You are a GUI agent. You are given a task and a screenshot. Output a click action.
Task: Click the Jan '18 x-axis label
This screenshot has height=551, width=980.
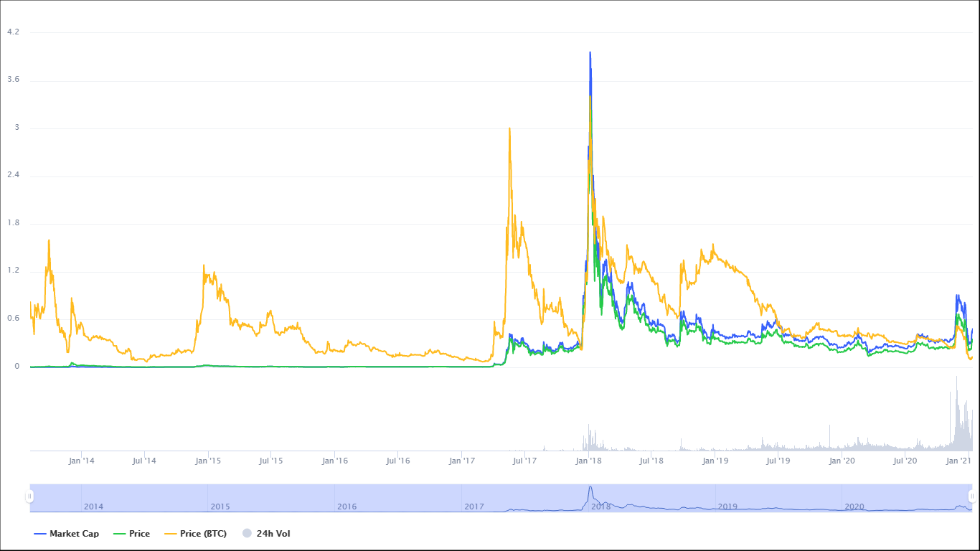click(589, 461)
